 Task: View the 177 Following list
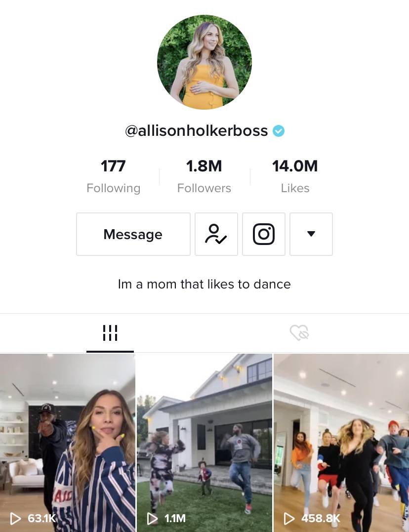tap(114, 176)
